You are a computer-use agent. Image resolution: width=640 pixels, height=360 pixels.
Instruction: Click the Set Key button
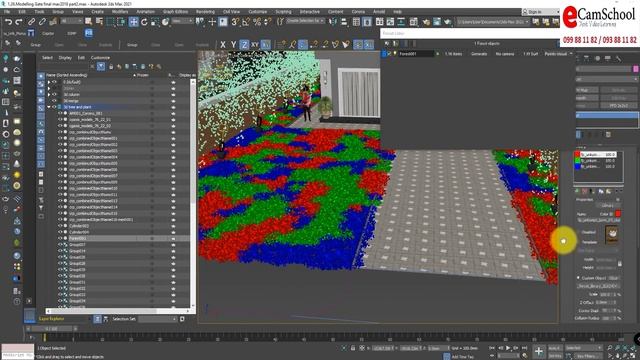[x=555, y=356]
